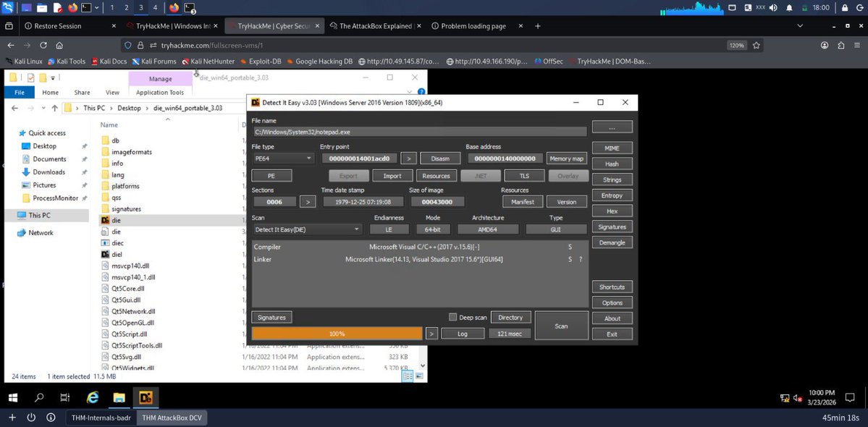Image resolution: width=868 pixels, height=427 pixels.
Task: Click the arrow next to Sections count
Action: point(308,202)
